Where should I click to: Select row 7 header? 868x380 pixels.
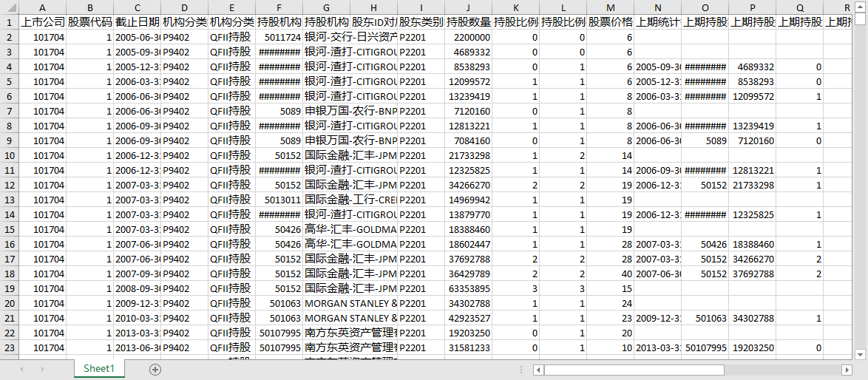10,111
